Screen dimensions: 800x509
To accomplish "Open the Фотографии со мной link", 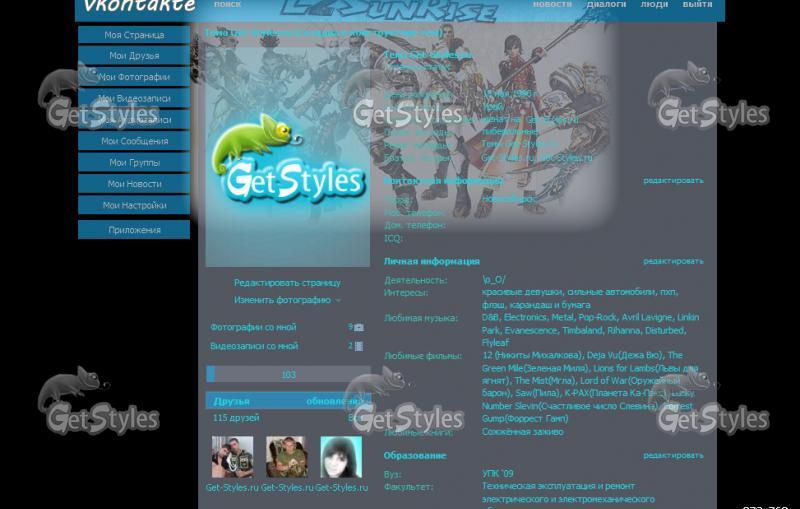I will click(x=253, y=327).
